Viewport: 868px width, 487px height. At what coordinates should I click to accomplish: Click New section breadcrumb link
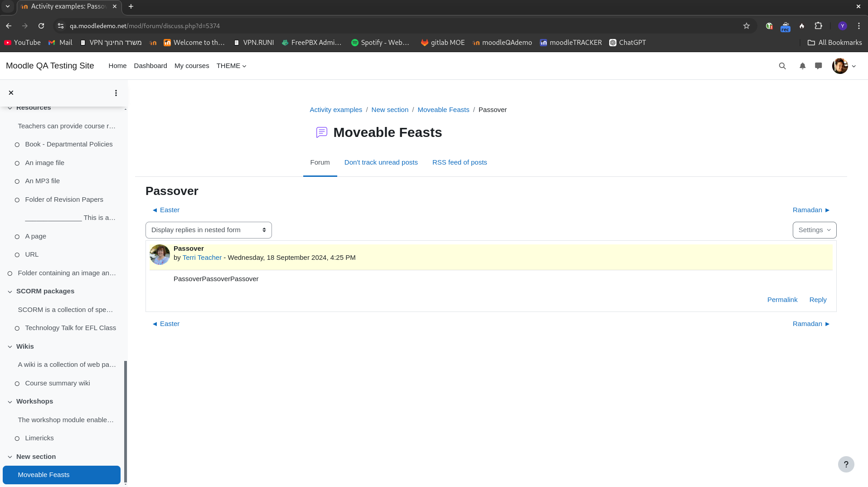point(390,110)
